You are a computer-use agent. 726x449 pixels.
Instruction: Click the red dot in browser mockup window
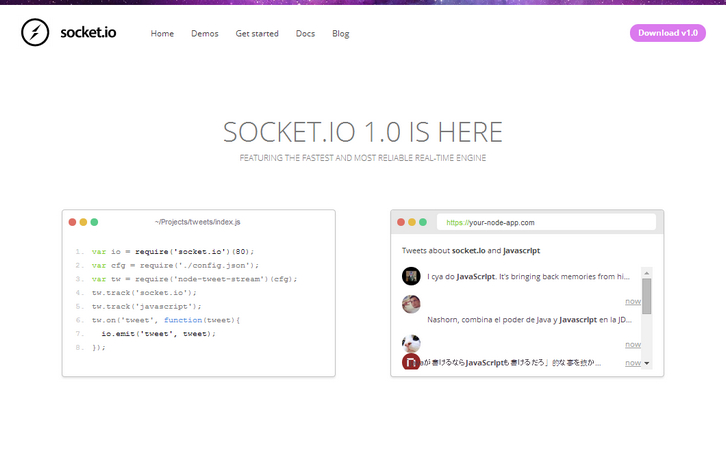tap(401, 222)
